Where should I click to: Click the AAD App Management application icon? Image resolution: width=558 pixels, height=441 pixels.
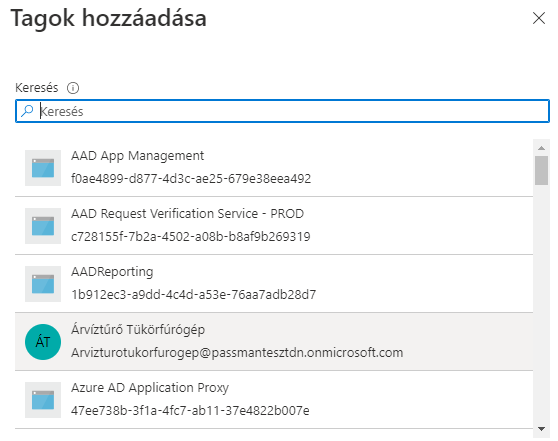coord(43,168)
